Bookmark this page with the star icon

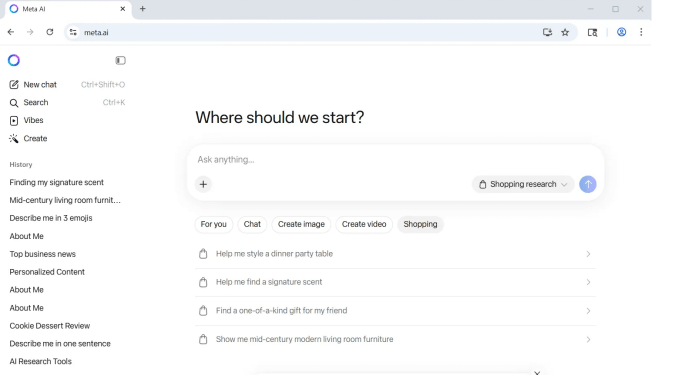(565, 32)
